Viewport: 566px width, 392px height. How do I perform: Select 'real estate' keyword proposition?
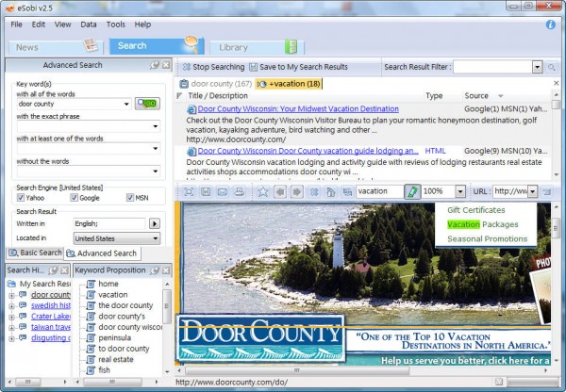coord(116,360)
